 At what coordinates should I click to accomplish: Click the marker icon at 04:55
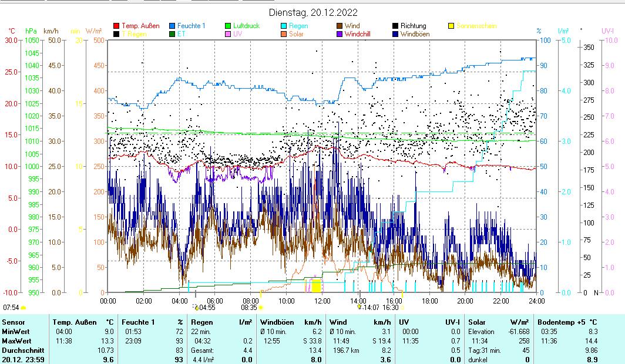point(196,306)
